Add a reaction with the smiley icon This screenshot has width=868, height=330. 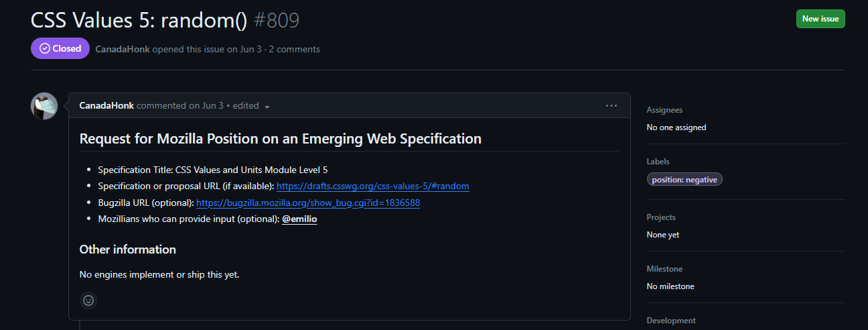coord(88,300)
